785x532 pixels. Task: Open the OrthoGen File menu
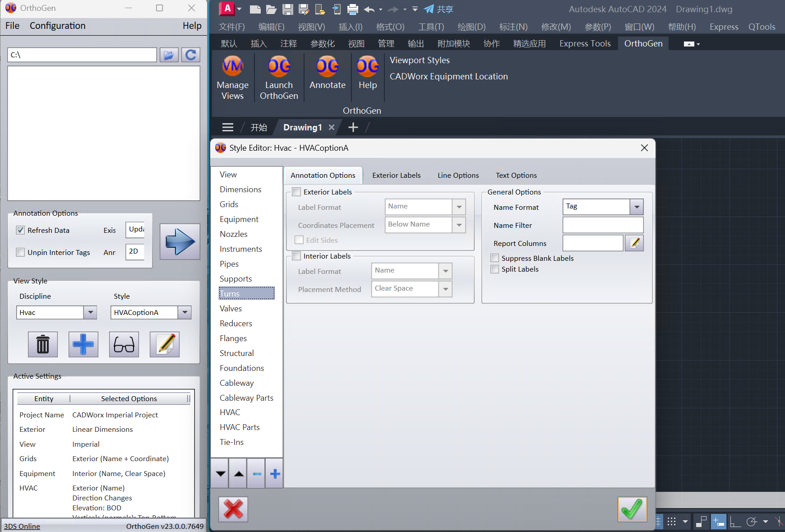click(12, 26)
